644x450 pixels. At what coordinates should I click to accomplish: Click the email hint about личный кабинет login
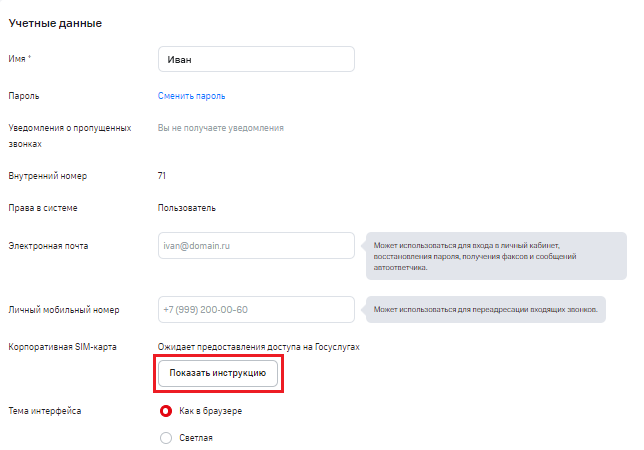(x=497, y=256)
